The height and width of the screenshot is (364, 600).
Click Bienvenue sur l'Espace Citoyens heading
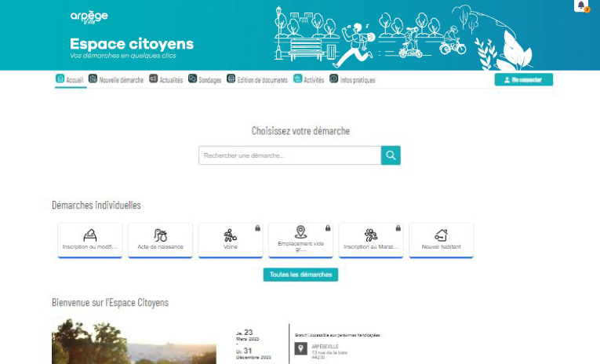tap(111, 302)
